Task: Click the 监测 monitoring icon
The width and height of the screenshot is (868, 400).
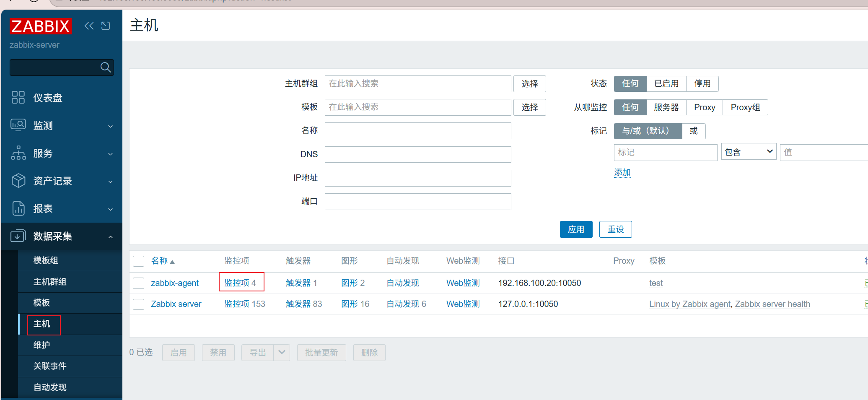Action: pos(18,125)
